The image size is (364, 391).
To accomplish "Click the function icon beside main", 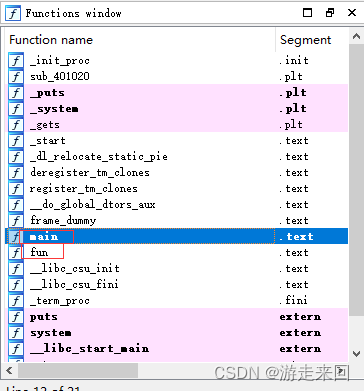I will (x=15, y=237).
